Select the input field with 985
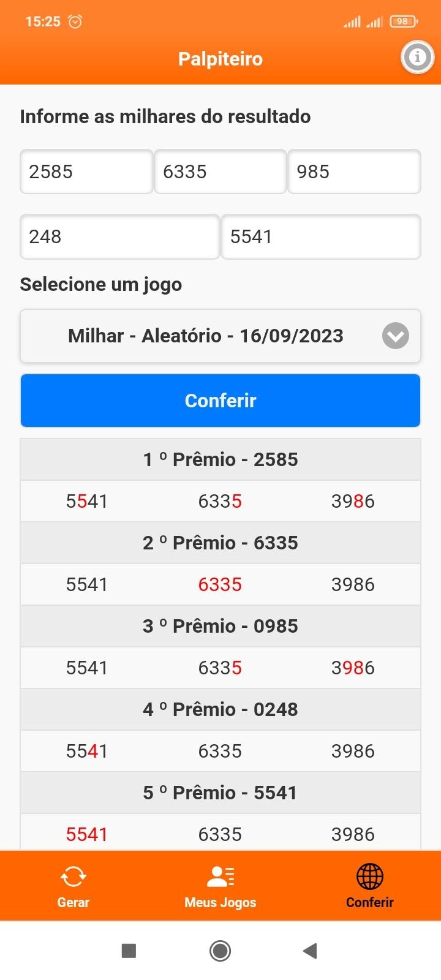The height and width of the screenshot is (980, 441). [x=355, y=171]
